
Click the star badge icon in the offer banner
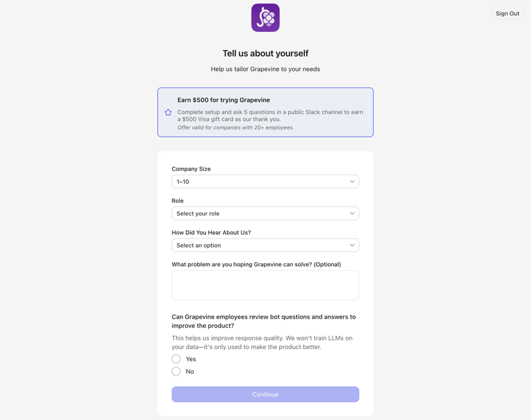click(169, 112)
